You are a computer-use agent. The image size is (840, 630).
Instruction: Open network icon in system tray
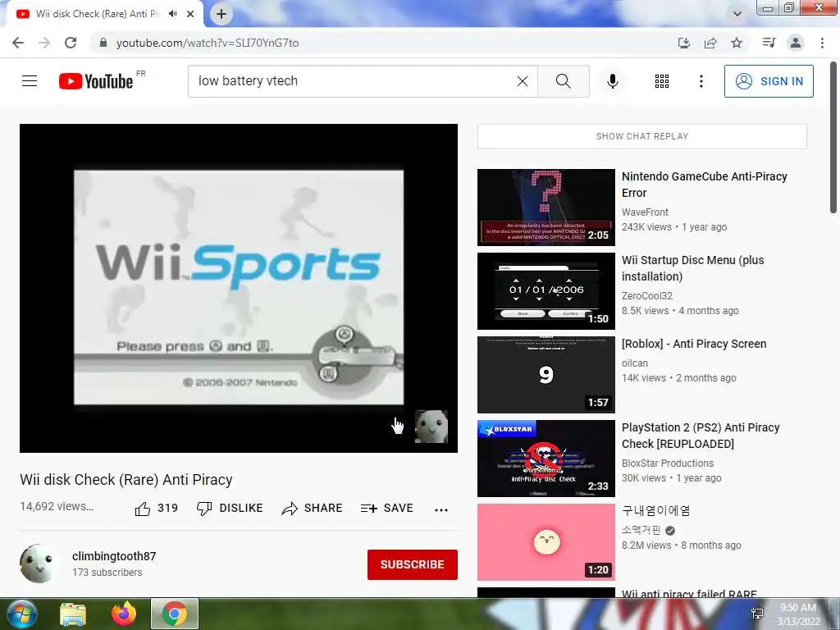pyautogui.click(x=757, y=614)
